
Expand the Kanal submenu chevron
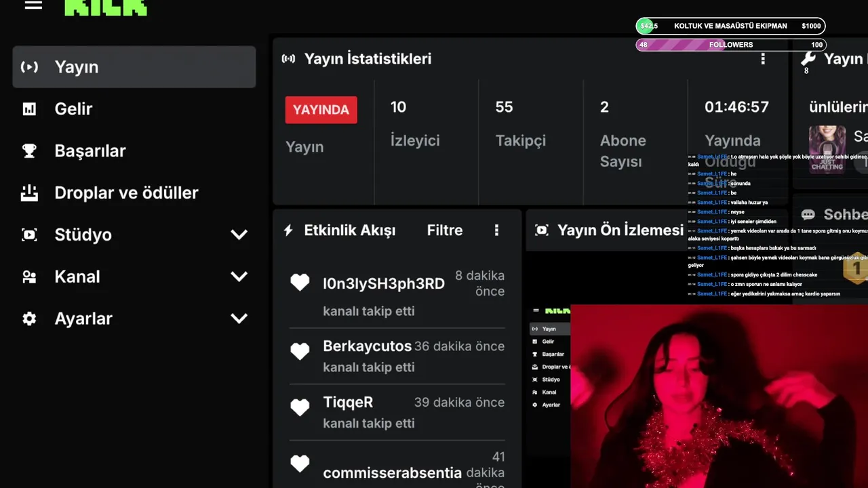(x=239, y=277)
